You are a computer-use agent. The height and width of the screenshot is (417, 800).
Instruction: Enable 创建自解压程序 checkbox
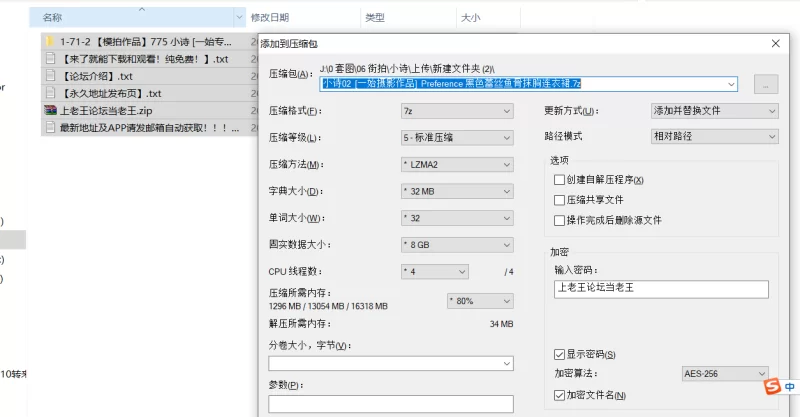pos(559,180)
